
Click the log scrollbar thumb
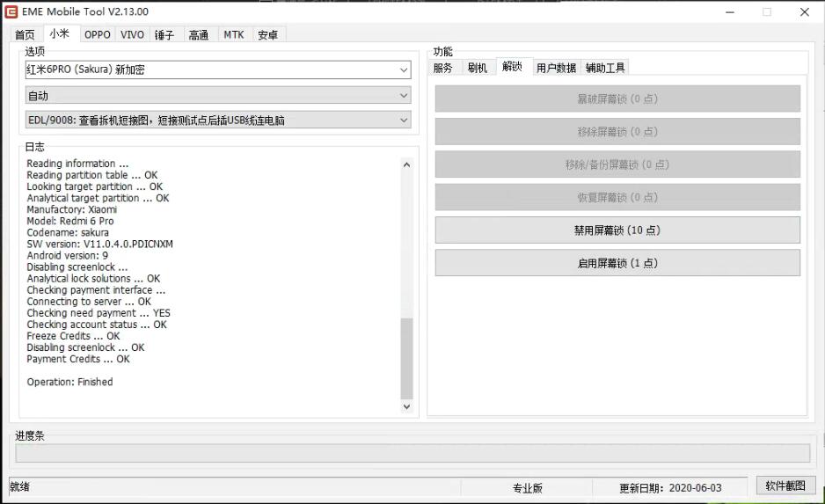[x=406, y=358]
